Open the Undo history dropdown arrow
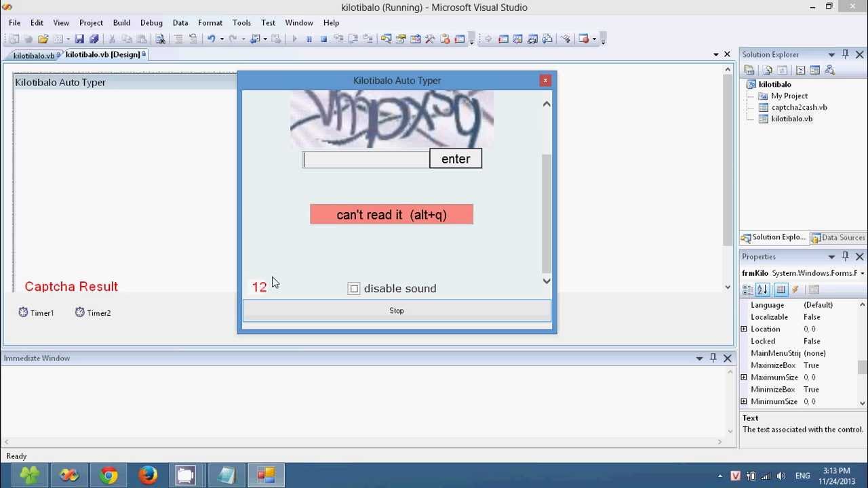 (x=221, y=39)
